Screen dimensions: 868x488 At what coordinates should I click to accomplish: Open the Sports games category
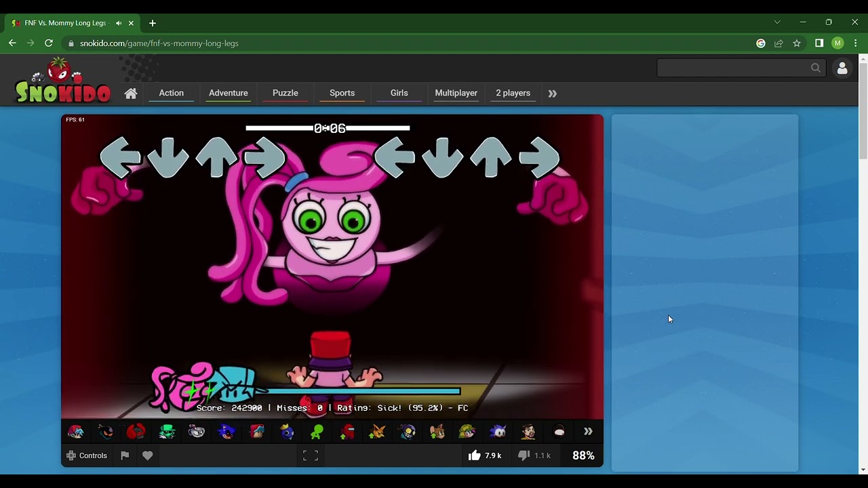pos(342,93)
